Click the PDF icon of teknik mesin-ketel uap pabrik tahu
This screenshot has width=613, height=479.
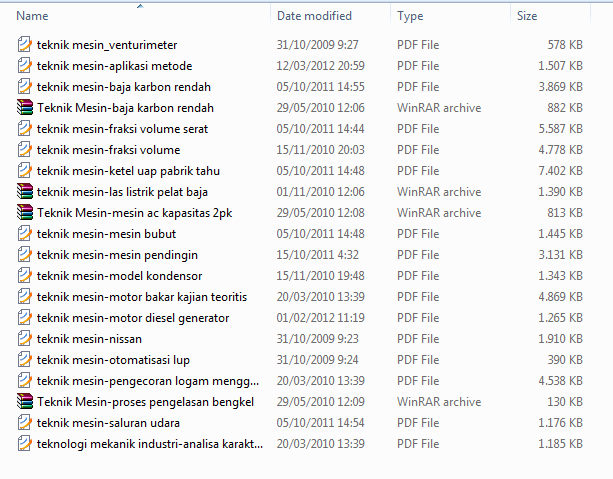click(24, 170)
